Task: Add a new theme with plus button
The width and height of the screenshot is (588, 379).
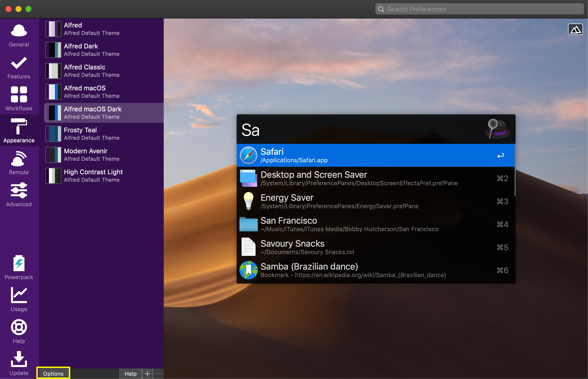Action: pyautogui.click(x=147, y=374)
